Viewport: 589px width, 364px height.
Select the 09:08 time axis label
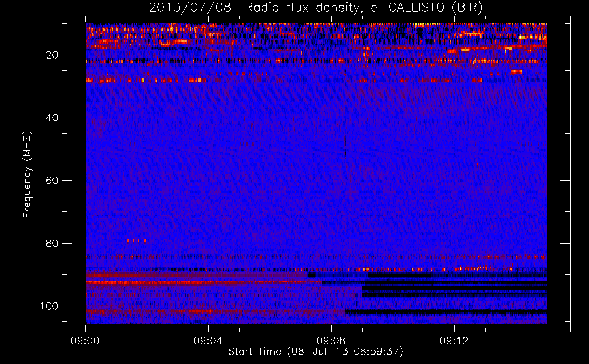pyautogui.click(x=331, y=341)
